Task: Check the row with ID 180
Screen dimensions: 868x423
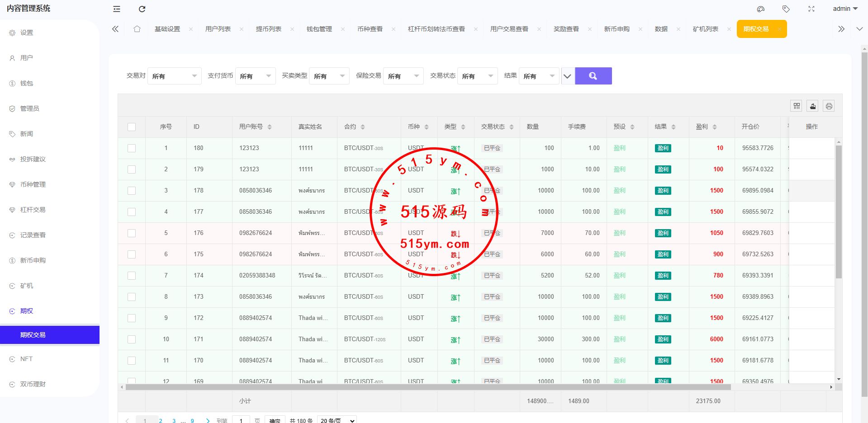Action: pyautogui.click(x=132, y=148)
